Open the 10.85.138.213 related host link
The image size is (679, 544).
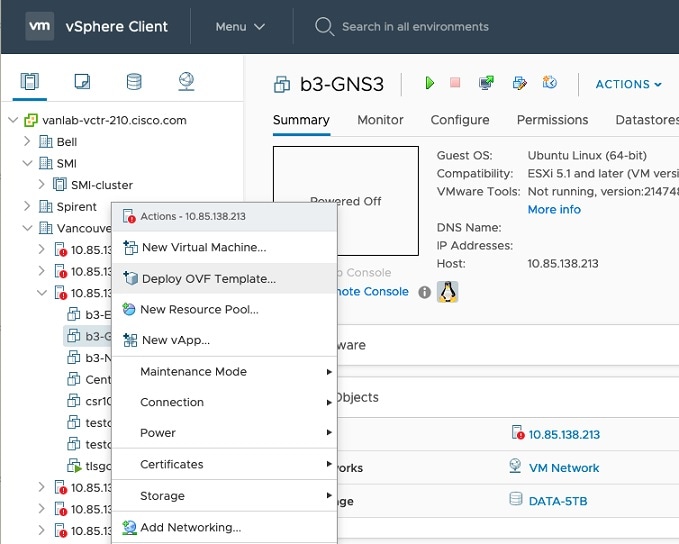tap(564, 434)
